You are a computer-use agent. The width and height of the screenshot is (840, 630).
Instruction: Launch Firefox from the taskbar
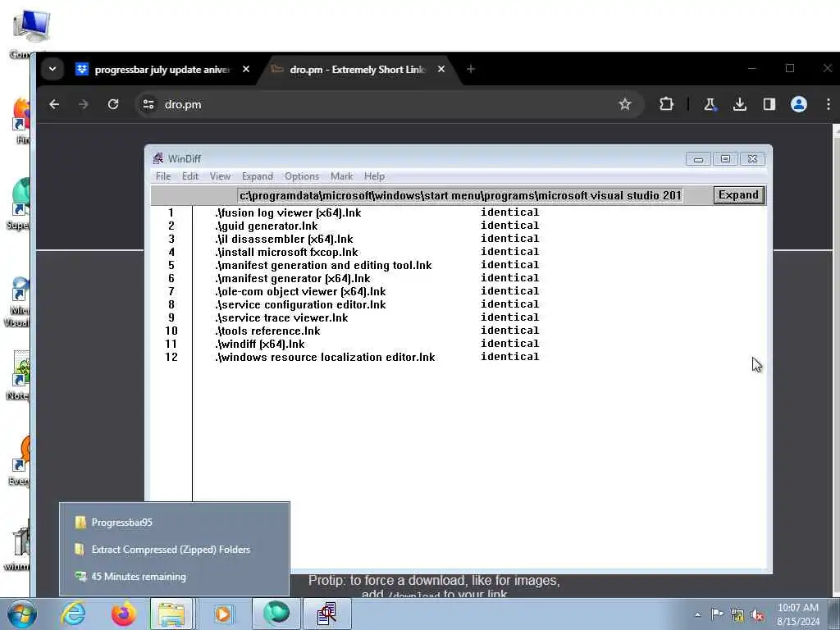(123, 614)
